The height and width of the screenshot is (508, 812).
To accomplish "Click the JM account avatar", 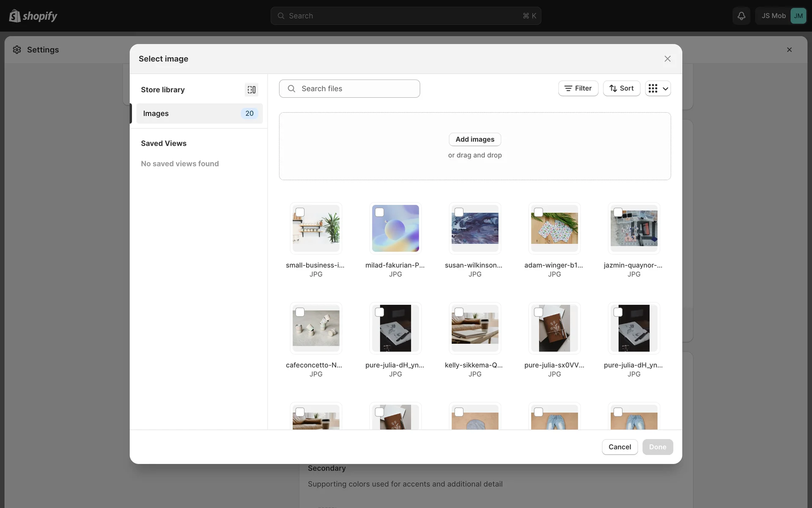I will (798, 16).
